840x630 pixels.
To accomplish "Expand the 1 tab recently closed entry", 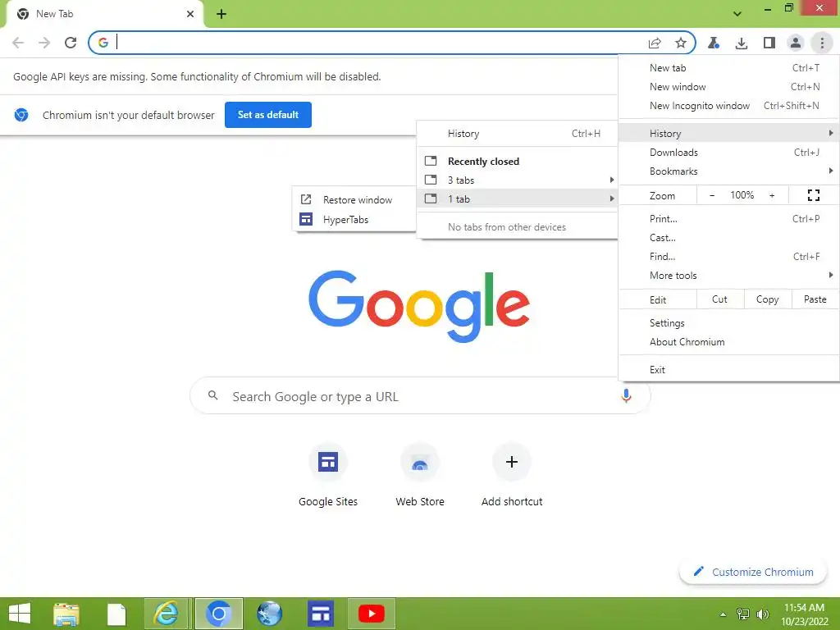I will pyautogui.click(x=518, y=199).
